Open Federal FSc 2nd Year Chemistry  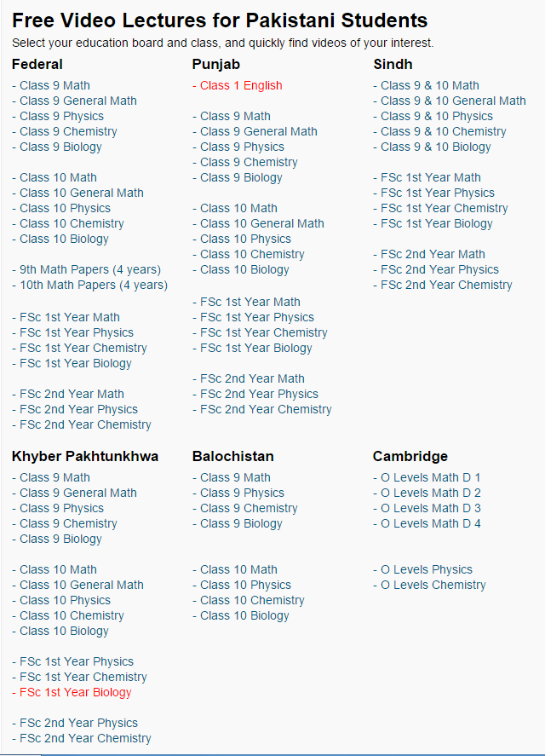click(85, 424)
